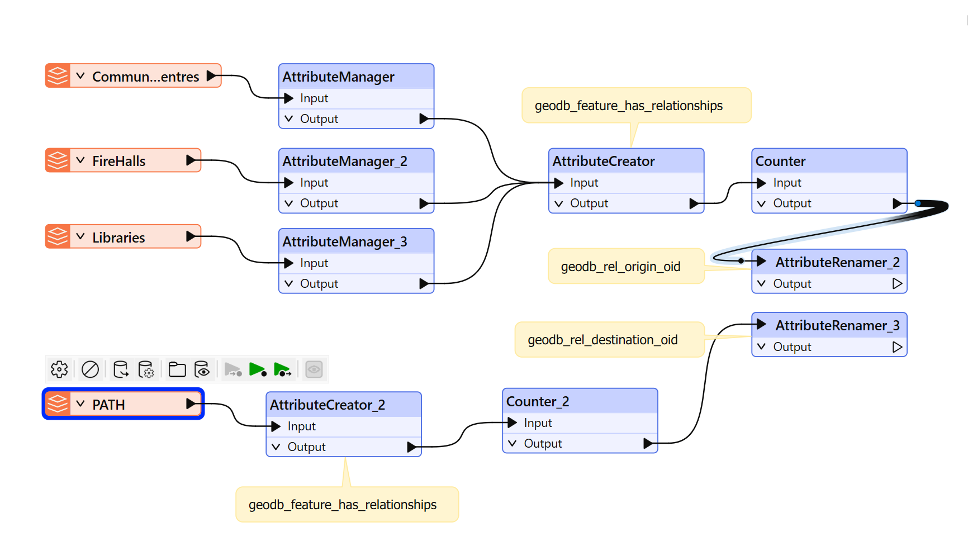
Task: Select the Counter transformer title
Action: click(x=781, y=161)
